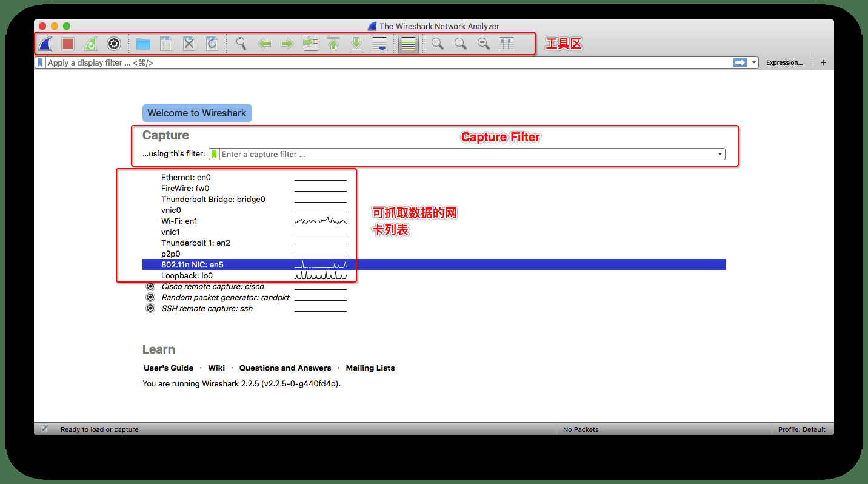Toggle auto-scroll during live capture icon
This screenshot has height=484, width=868.
(x=379, y=44)
